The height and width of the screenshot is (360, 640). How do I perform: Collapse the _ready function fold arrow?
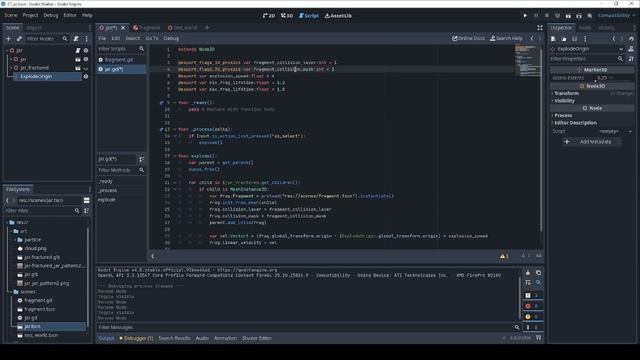pyautogui.click(x=175, y=103)
